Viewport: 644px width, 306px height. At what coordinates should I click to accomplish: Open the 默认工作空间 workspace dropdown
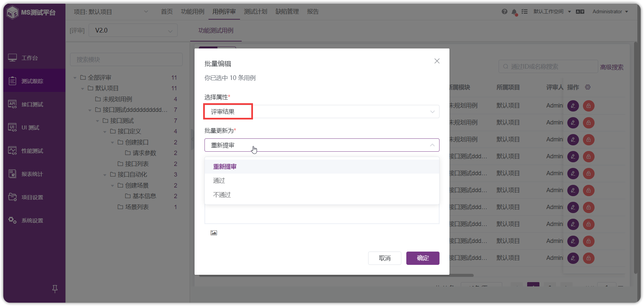(x=552, y=12)
